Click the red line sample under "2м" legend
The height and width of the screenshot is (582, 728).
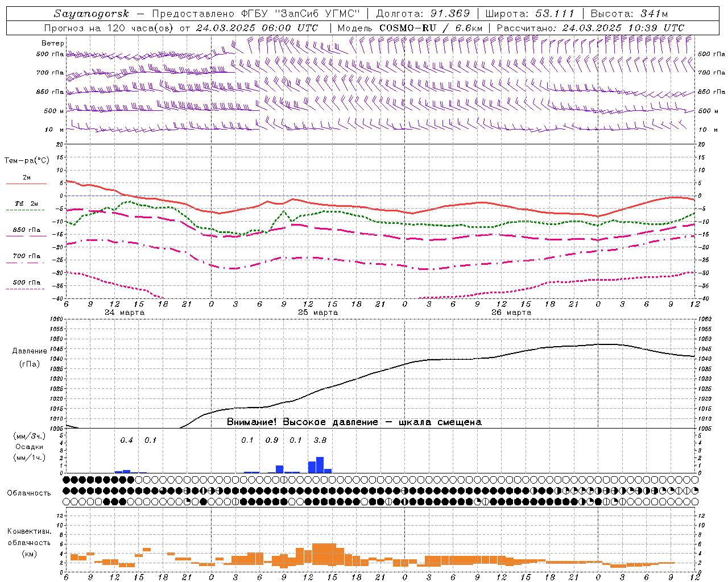point(26,184)
